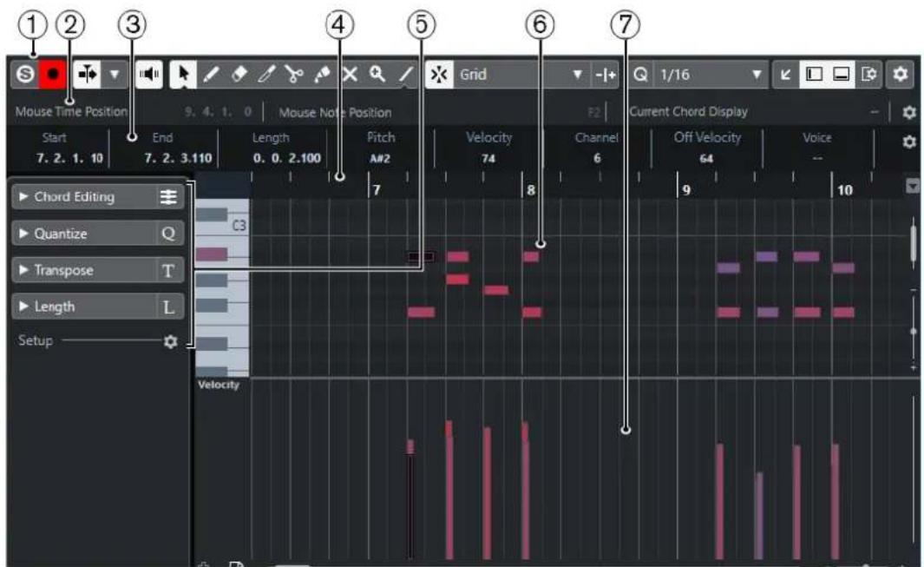This screenshot has height=567, width=924.
Task: Click the diagonal arrow icon beside 1/16
Action: [785, 75]
